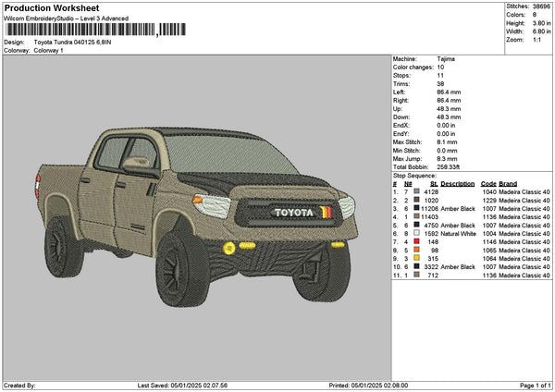The width and height of the screenshot is (555, 392).
Task: Pick the black swatch in stop 5
Action: 416,225
